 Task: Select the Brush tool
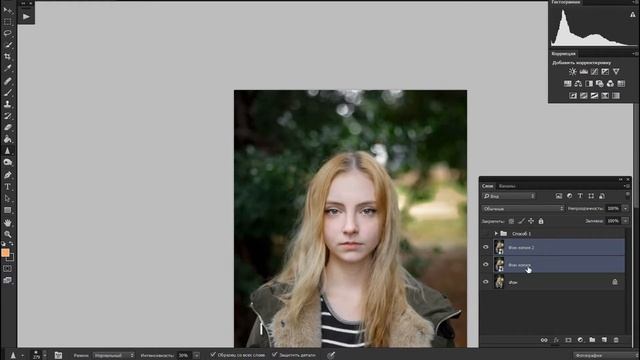coord(7,93)
